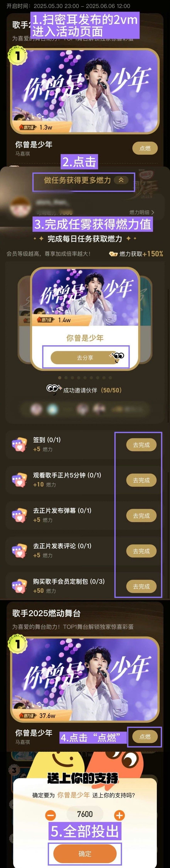Collapse the 做任务获得更多燃力 panel with the chevron

pos(121,180)
